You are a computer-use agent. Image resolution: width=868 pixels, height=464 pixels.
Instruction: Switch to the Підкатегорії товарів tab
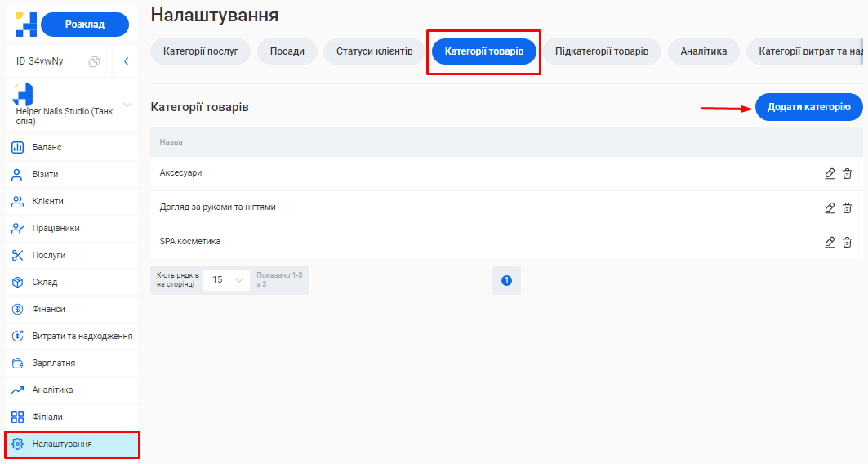(602, 51)
